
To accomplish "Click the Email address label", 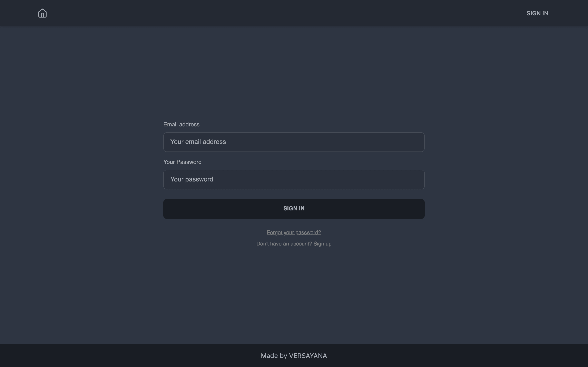I will [x=181, y=124].
